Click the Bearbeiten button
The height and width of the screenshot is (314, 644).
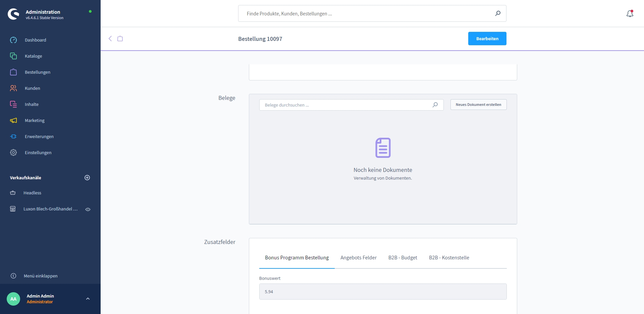click(x=487, y=39)
